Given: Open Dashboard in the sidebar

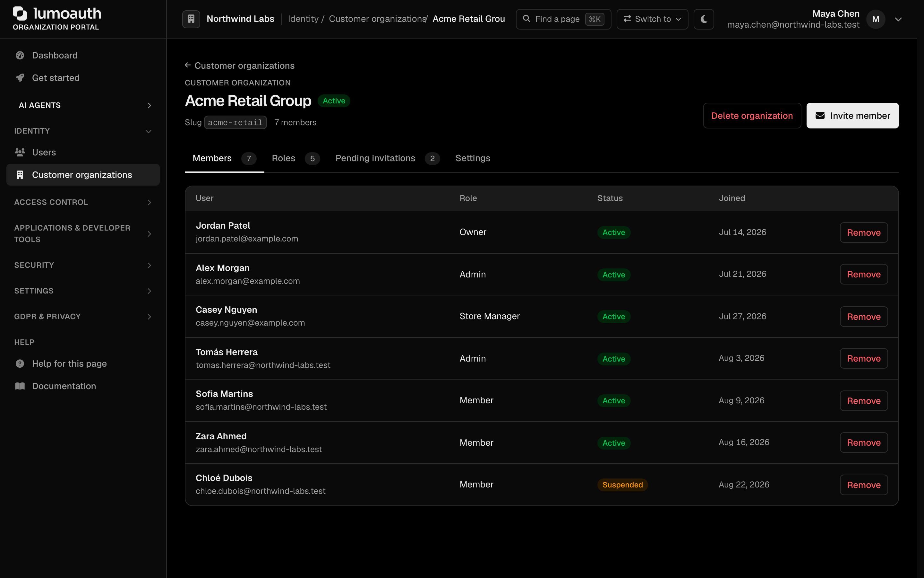Looking at the screenshot, I should pos(83,56).
